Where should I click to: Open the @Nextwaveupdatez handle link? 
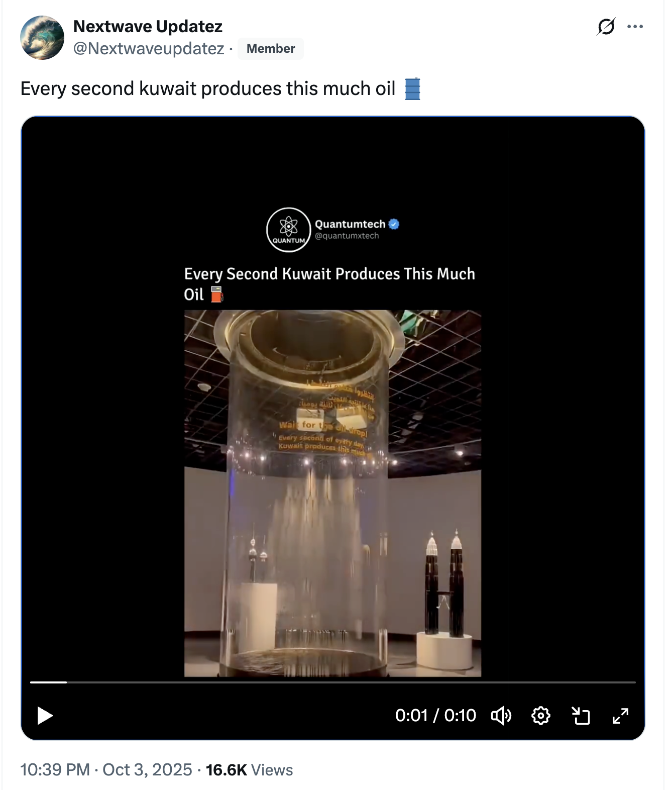(x=149, y=49)
